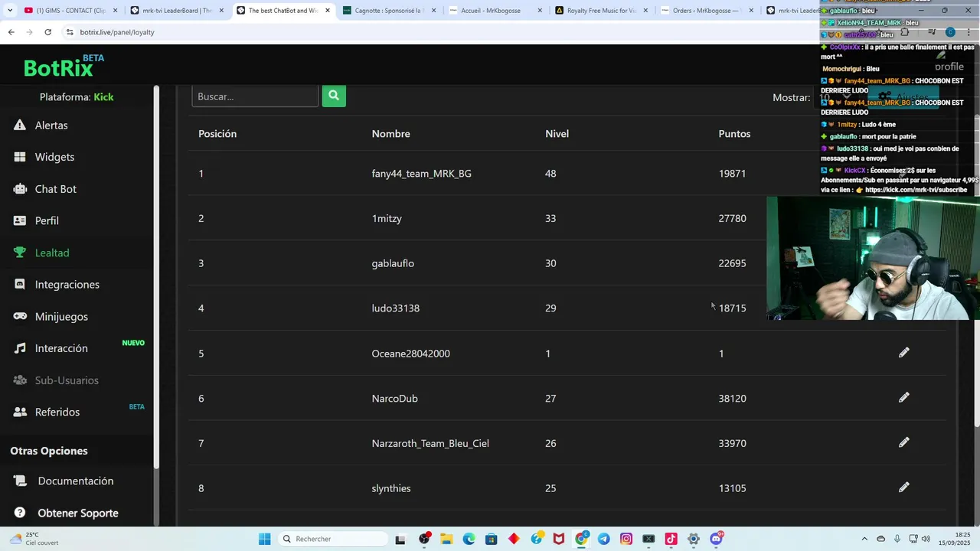Click browser back arrow

[x=11, y=32]
